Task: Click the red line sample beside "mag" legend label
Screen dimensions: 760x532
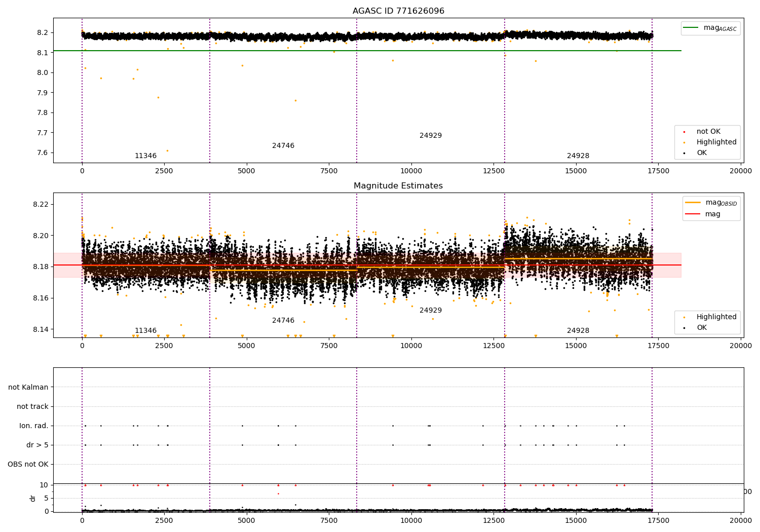Action: [x=693, y=214]
